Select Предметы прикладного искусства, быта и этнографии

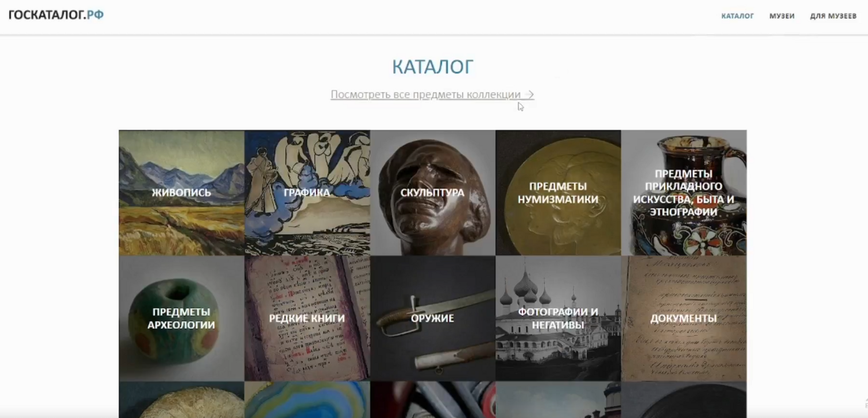684,193
